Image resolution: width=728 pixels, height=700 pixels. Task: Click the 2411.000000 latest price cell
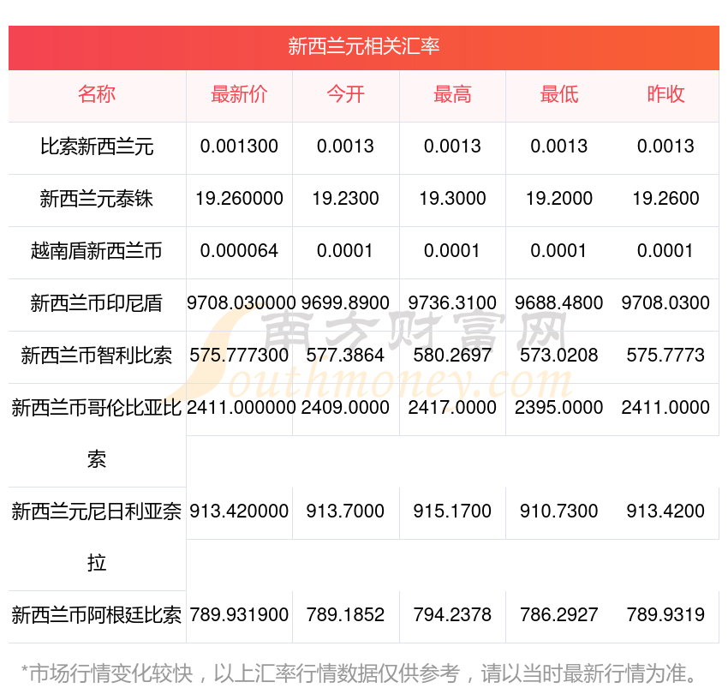pos(241,407)
